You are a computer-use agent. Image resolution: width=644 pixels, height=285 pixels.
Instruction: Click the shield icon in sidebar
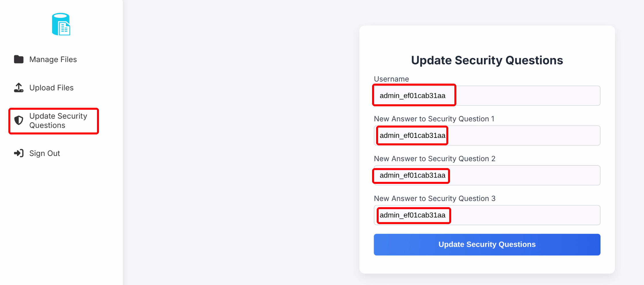[x=19, y=120]
